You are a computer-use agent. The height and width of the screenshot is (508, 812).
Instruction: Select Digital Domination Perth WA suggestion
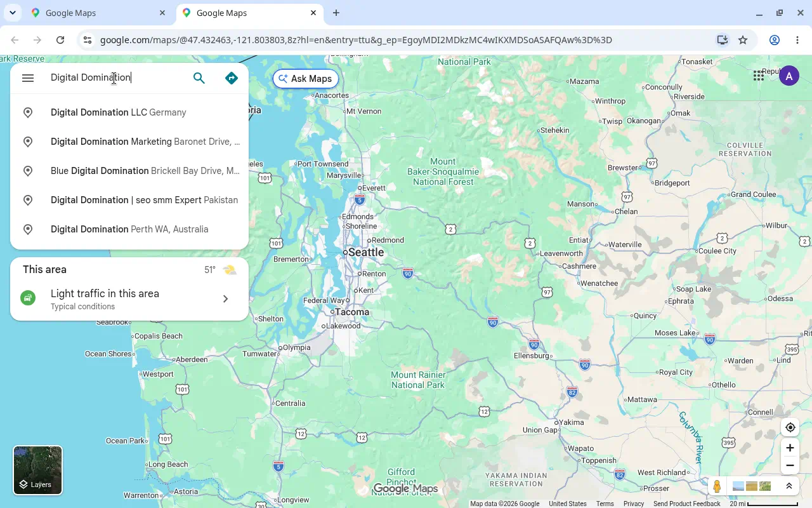[x=129, y=229]
